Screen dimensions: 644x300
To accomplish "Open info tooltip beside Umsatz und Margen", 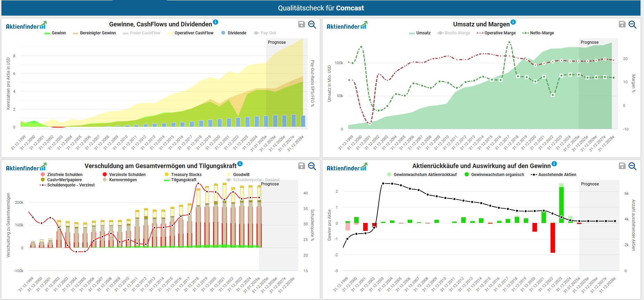I will coord(513,22).
